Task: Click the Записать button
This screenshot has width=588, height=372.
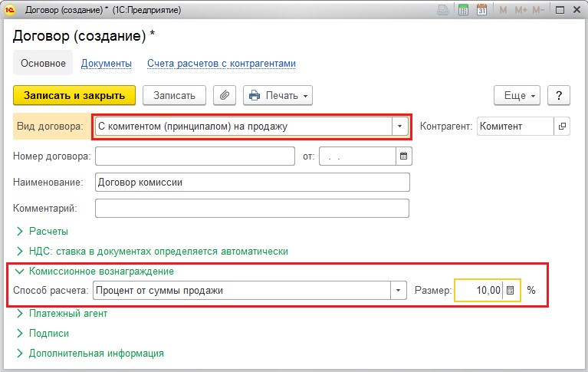Action: 174,95
